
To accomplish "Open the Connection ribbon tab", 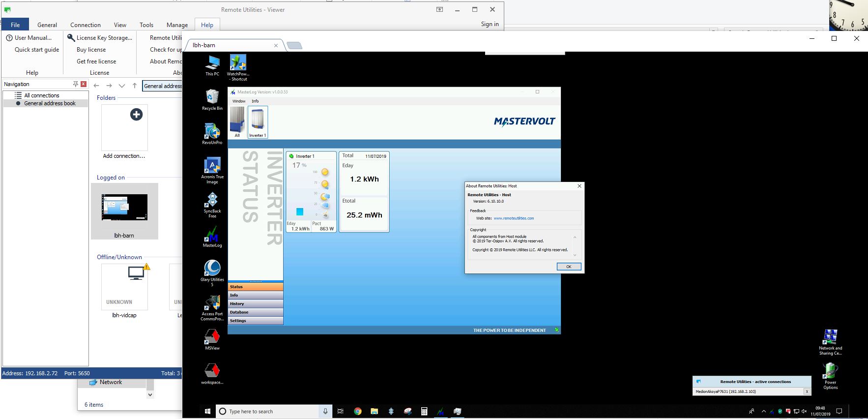I will 86,25.
